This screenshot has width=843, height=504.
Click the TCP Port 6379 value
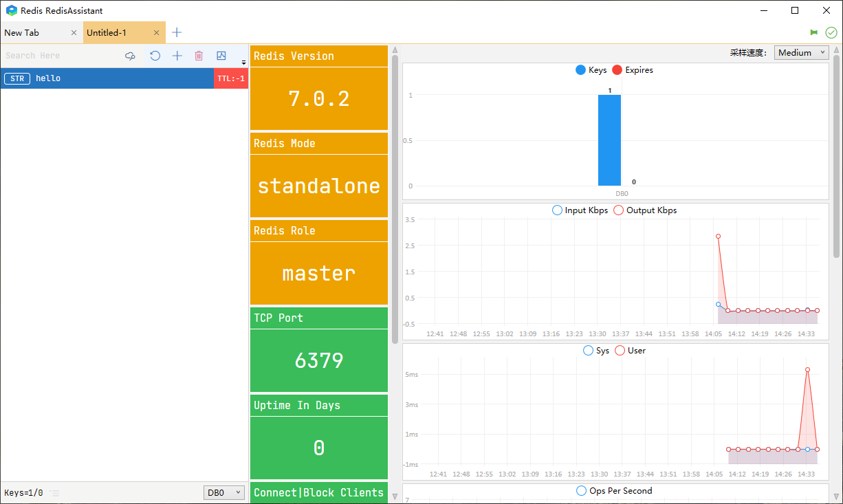click(319, 360)
